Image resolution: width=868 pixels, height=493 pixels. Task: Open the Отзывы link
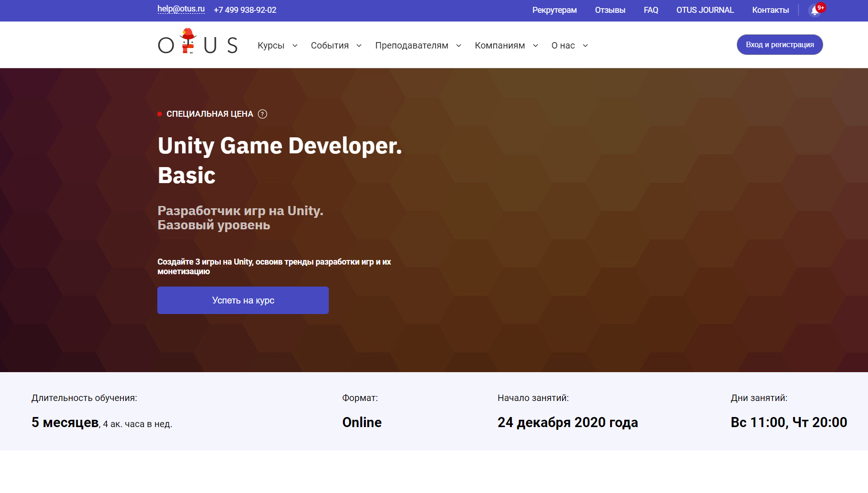point(610,10)
